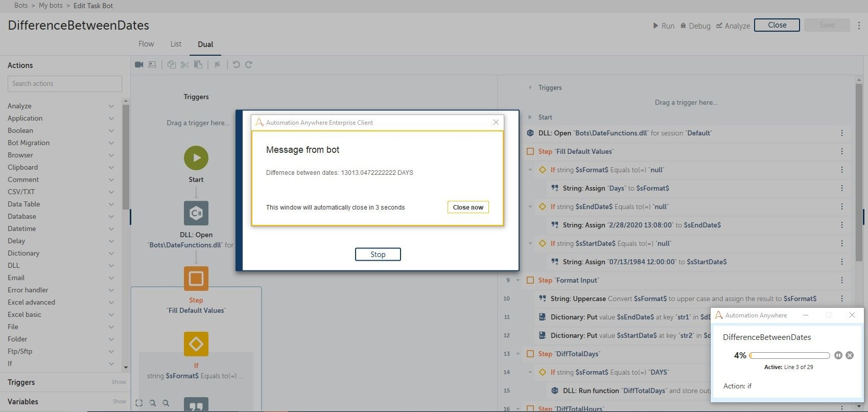Screen dimensions: 868x412
Task: Click the Search actions input field
Action: (x=65, y=84)
